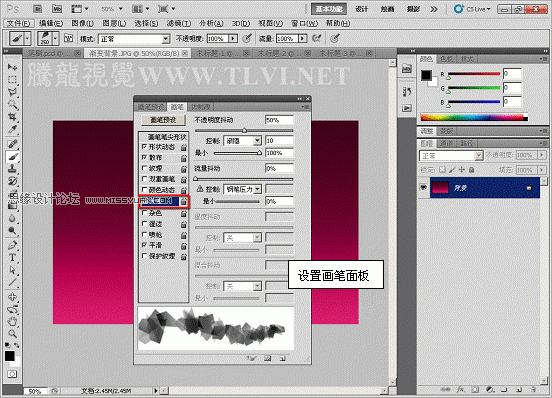Click tablet pressure for opacity icon
Image resolution: width=552 pixels, height=398 pixels.
(x=248, y=38)
